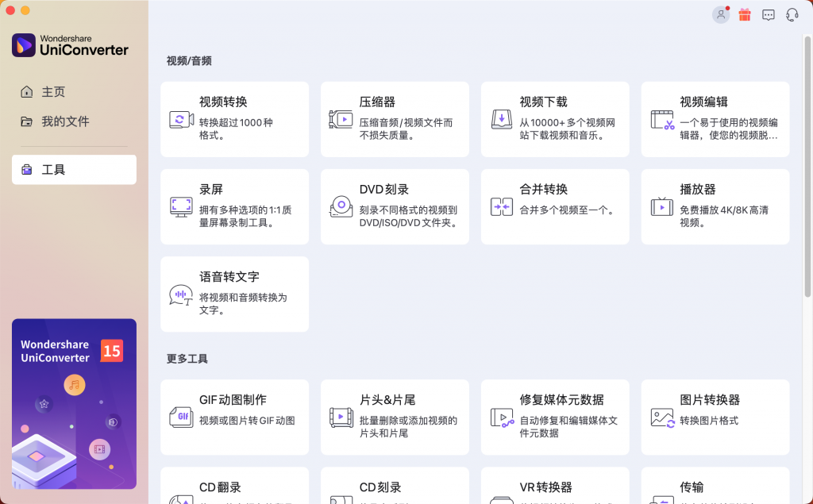This screenshot has width=813, height=504.
Task: Click the text 合并多个视频至一个。
Action: pyautogui.click(x=568, y=210)
